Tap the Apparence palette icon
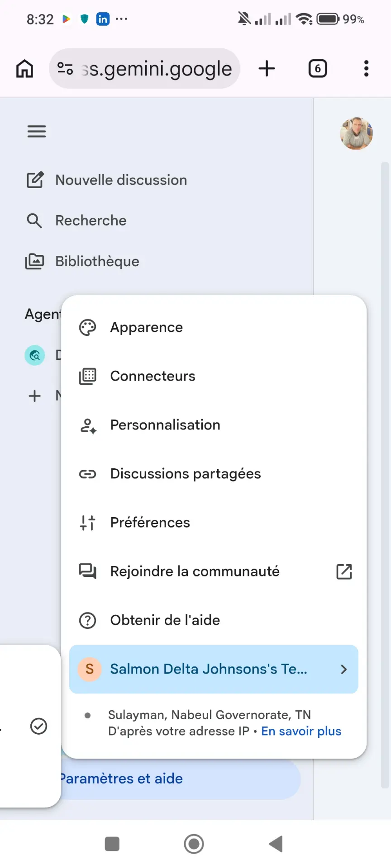 click(88, 327)
